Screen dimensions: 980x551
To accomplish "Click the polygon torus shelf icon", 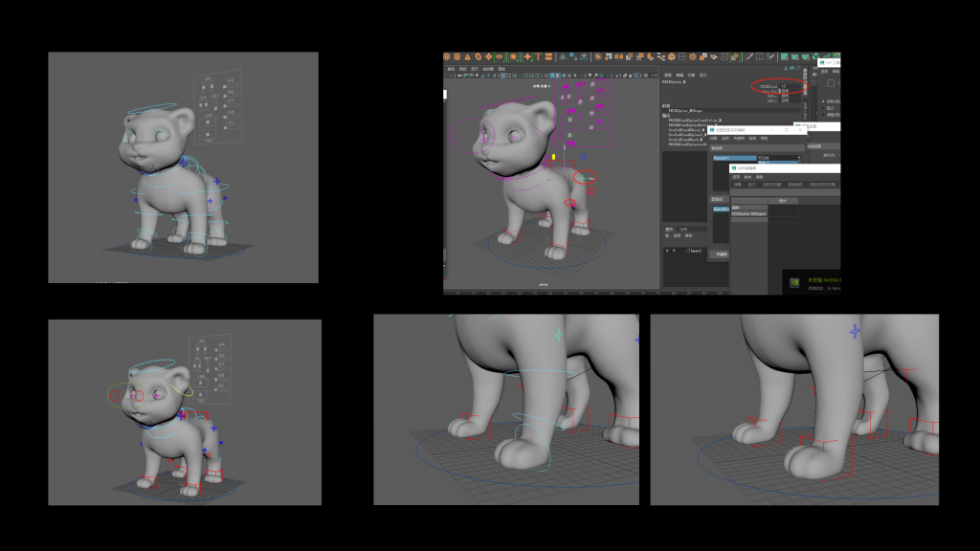I will 479,56.
